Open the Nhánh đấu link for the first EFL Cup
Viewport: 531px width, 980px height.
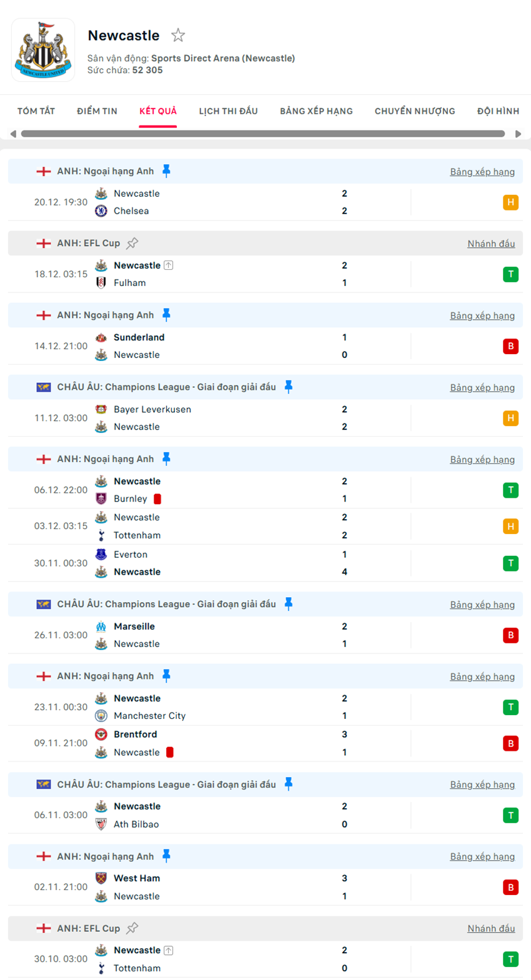coord(491,244)
